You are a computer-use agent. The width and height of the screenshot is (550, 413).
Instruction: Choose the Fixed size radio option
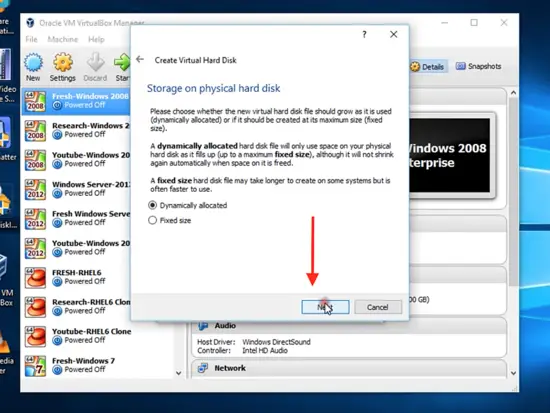click(x=152, y=220)
